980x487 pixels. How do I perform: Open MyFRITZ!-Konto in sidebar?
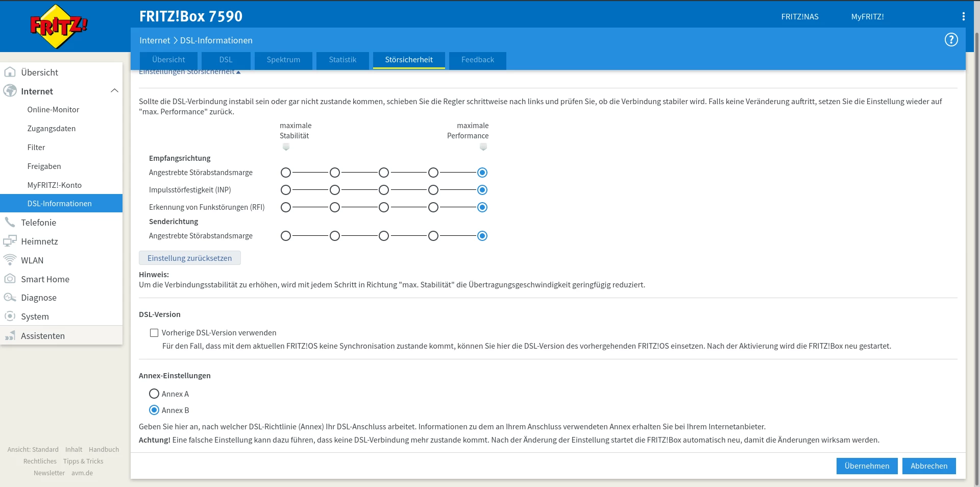coord(61,185)
